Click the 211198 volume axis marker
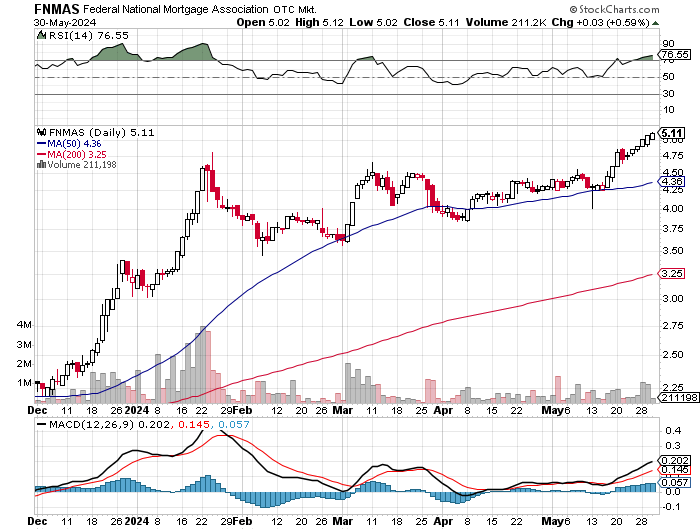This screenshot has height=530, width=700. point(679,398)
